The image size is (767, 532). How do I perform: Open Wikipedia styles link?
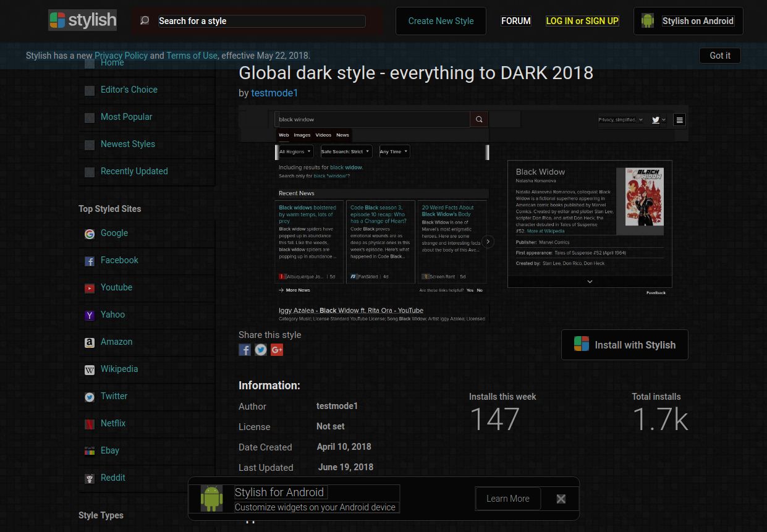pos(119,369)
